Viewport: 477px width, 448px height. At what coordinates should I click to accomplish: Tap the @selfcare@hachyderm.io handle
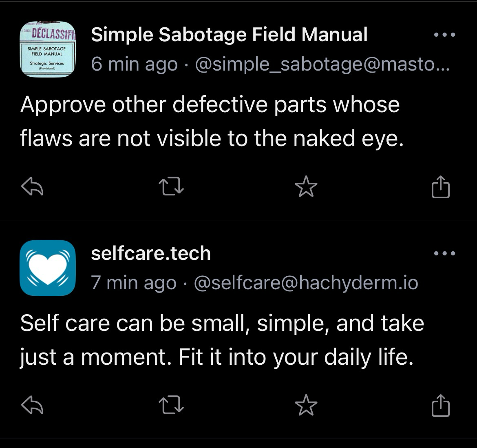point(306,283)
